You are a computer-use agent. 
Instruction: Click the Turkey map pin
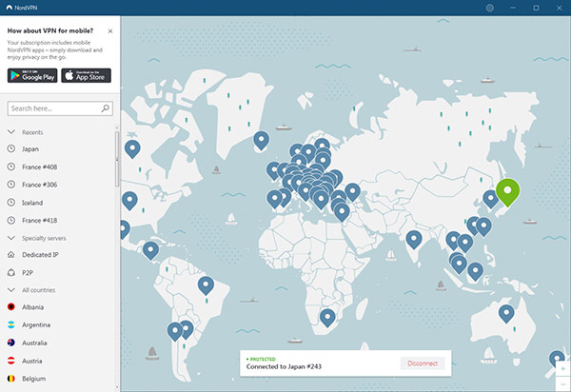point(352,191)
